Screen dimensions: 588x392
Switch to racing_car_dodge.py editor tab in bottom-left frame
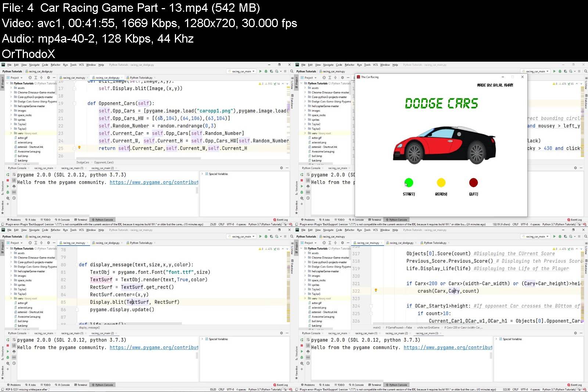(108, 243)
